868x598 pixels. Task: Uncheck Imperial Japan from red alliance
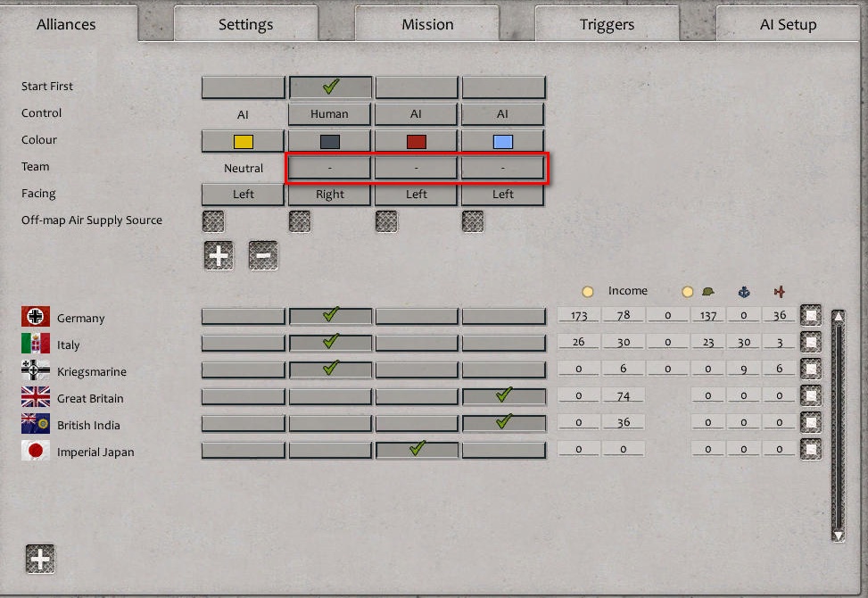417,450
